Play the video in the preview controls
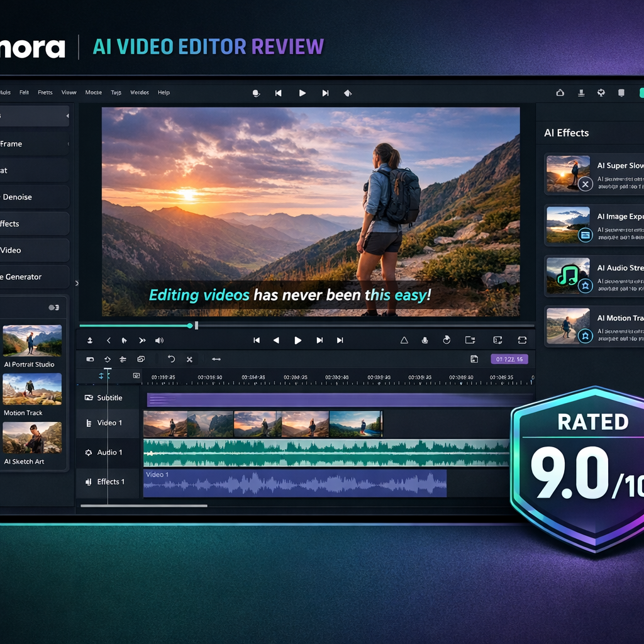Viewport: 644px width, 644px height. 297,340
